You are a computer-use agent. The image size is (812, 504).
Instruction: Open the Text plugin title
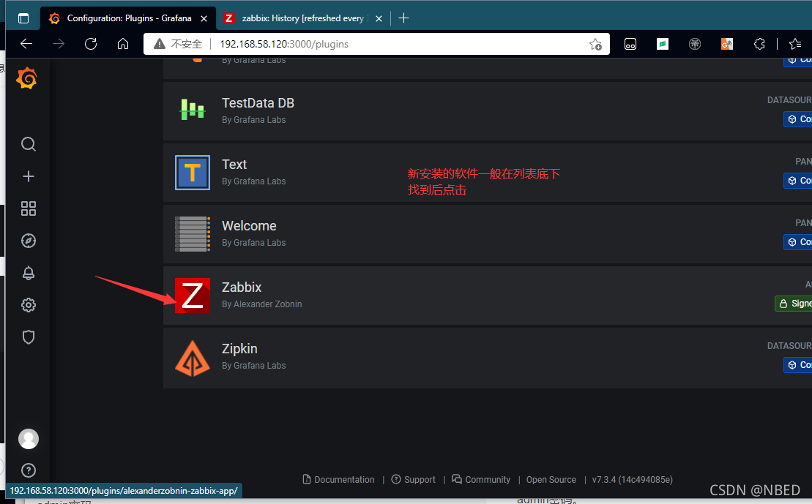pos(234,165)
